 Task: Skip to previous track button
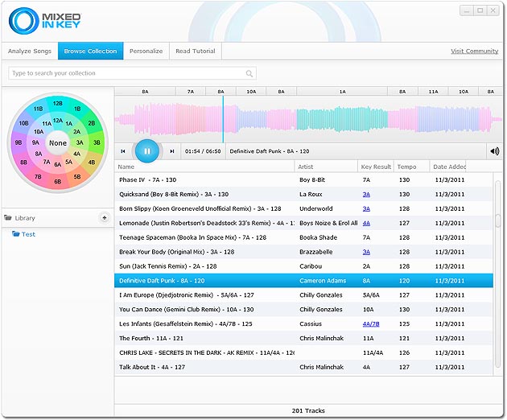coord(123,151)
